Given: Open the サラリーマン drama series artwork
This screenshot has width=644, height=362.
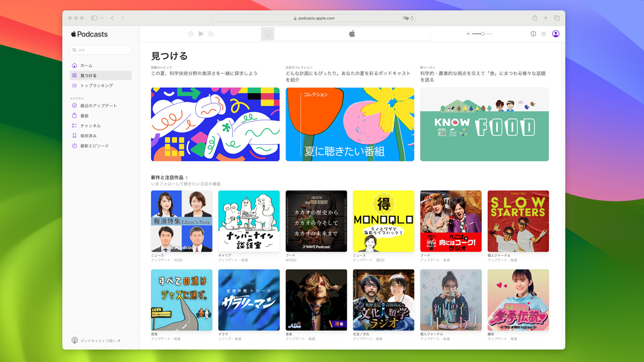Looking at the screenshot, I should (x=249, y=300).
